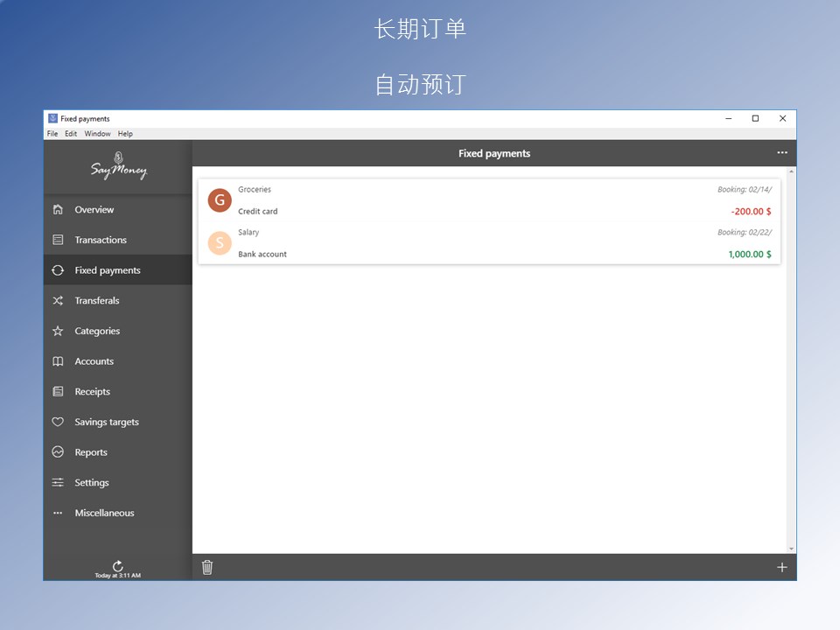The height and width of the screenshot is (630, 840).
Task: Click Booking: 02/22/ date
Action: (745, 233)
